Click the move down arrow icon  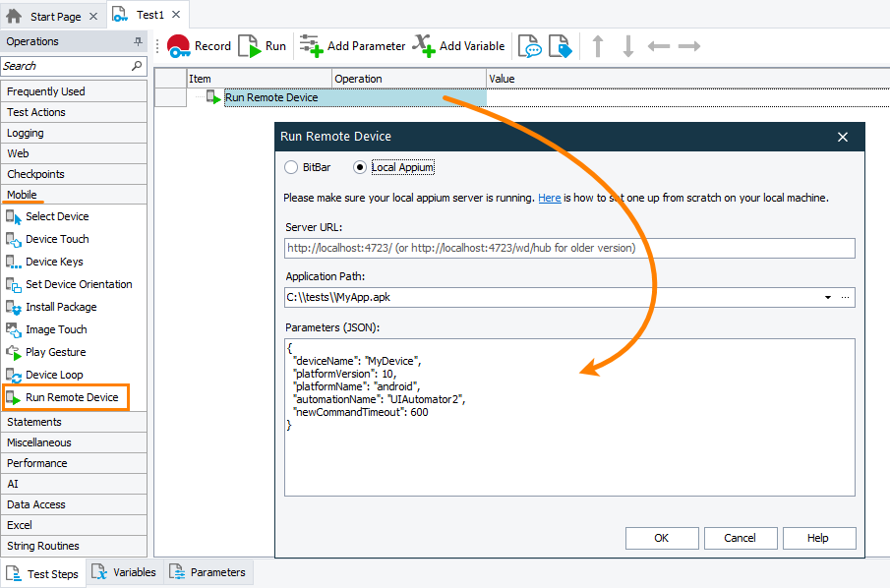[x=627, y=46]
